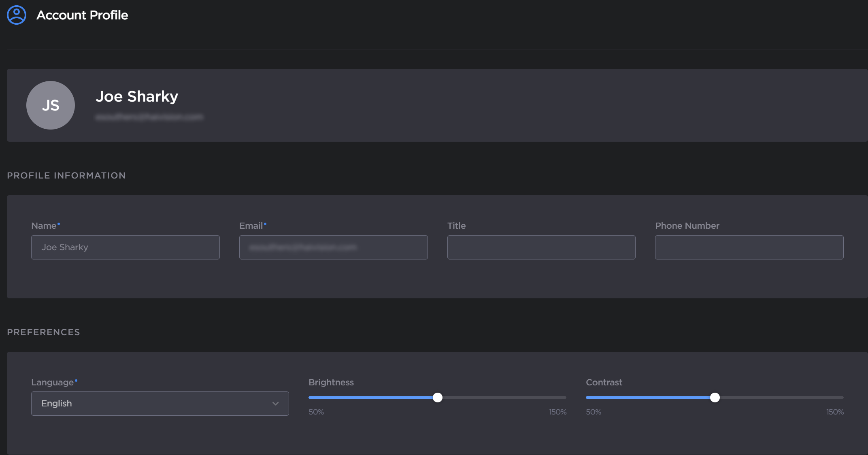This screenshot has height=455, width=868.
Task: Click the PROFILE INFORMATION section header
Action: point(66,175)
